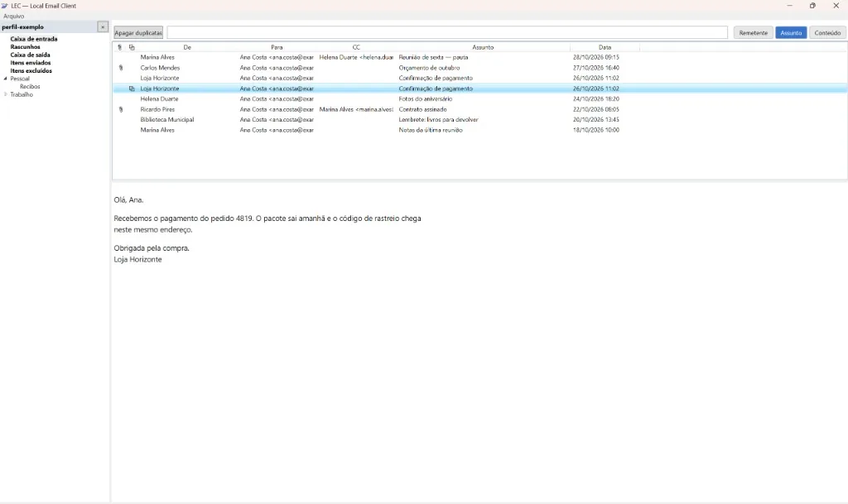848x504 pixels.
Task: Click date 18/10/2026 10:00
Action: pos(596,130)
